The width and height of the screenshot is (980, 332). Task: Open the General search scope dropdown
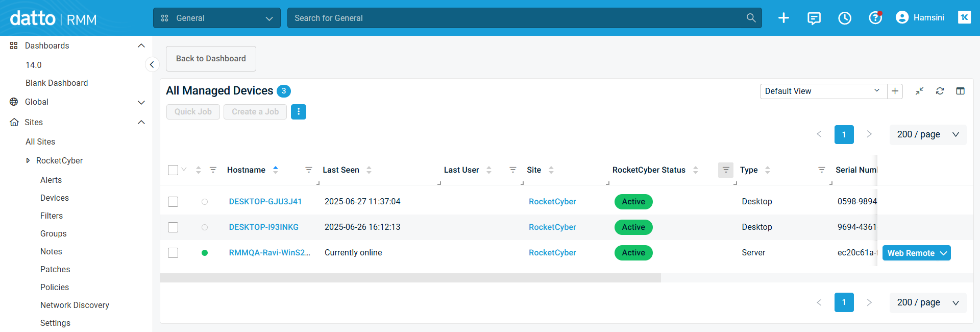point(217,18)
